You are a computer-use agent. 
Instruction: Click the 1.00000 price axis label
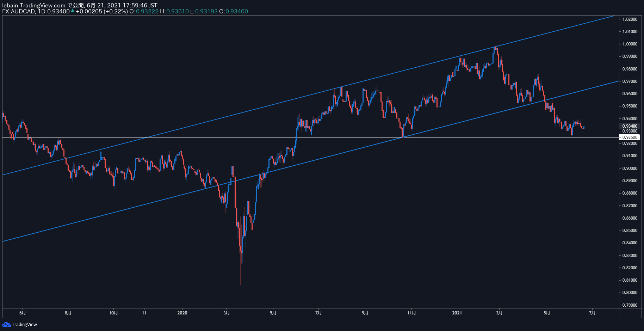630,44
